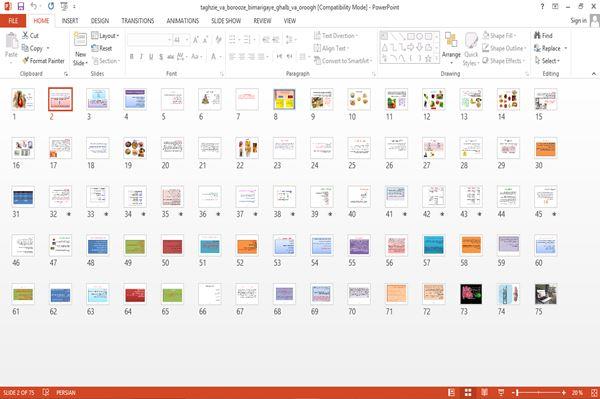Open the Shape Outline dropdown
Viewport: 600px width, 399px height.
(x=504, y=48)
